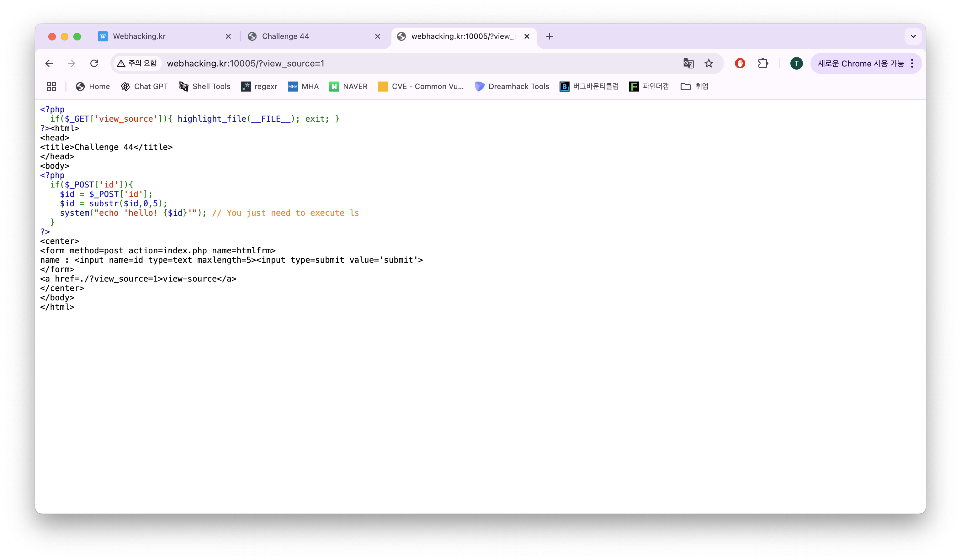Close the Challenge 44 tab

(x=378, y=37)
